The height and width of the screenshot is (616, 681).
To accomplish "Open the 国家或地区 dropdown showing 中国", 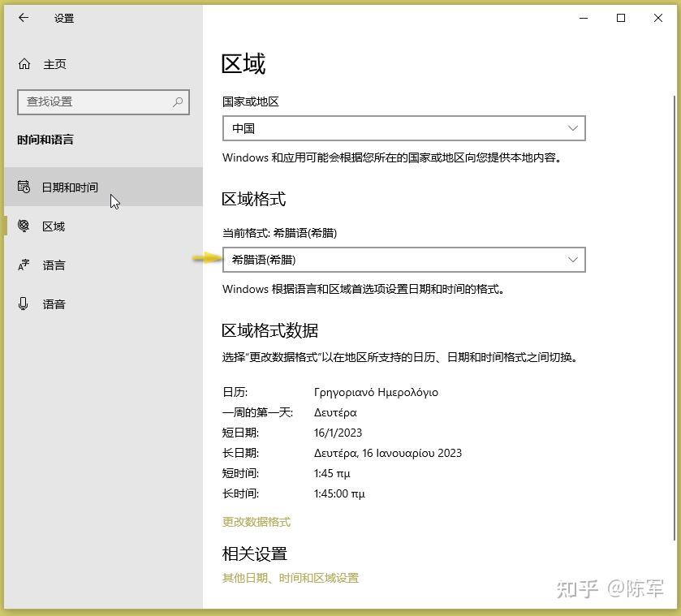I will [x=403, y=128].
